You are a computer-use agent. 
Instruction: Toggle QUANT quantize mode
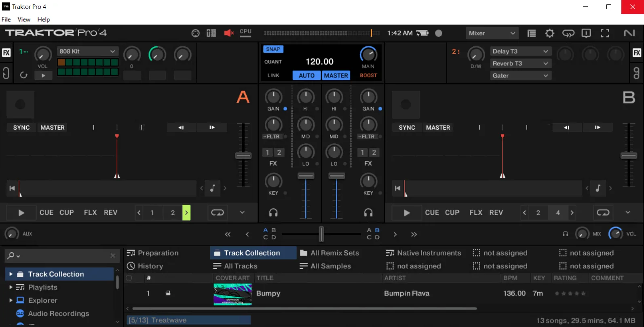pyautogui.click(x=273, y=62)
